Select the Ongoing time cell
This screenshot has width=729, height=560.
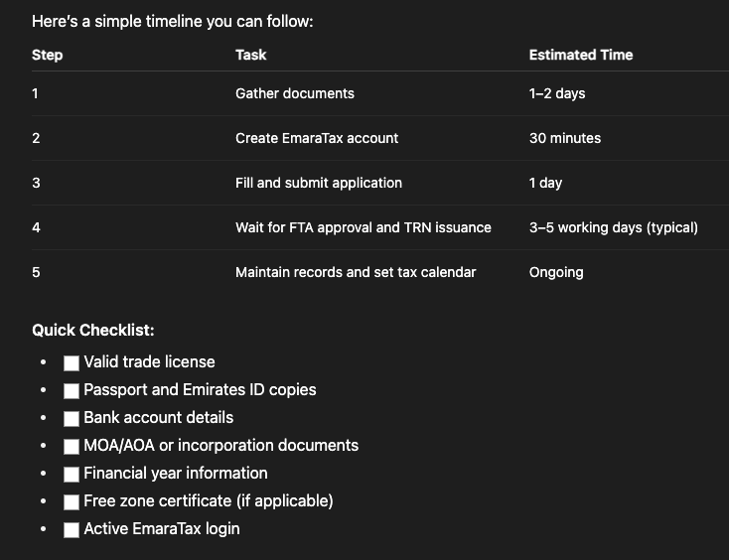(555, 272)
